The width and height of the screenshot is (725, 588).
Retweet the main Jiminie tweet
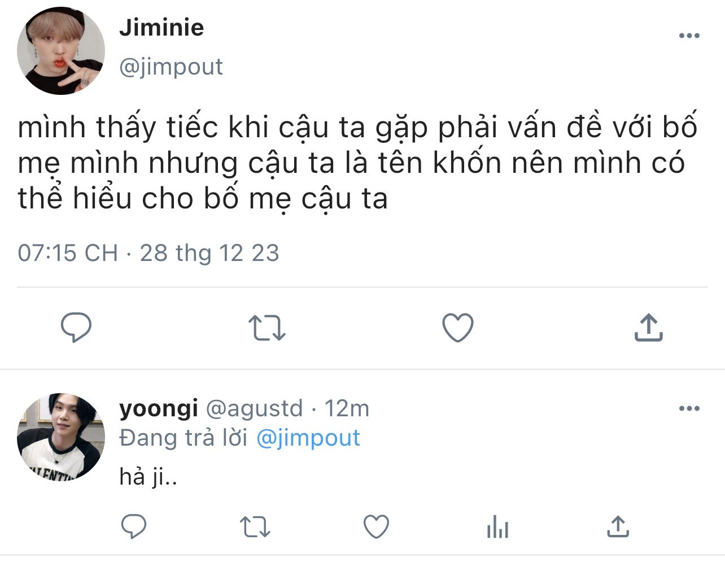267,328
